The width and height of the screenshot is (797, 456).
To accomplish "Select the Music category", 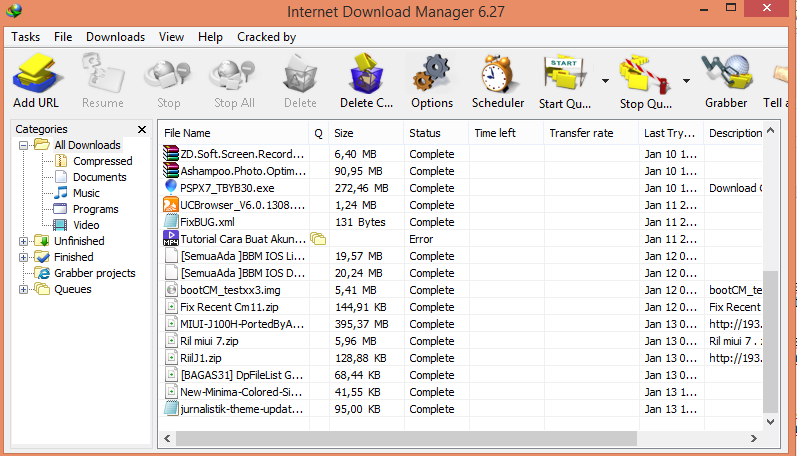I will [x=86, y=193].
